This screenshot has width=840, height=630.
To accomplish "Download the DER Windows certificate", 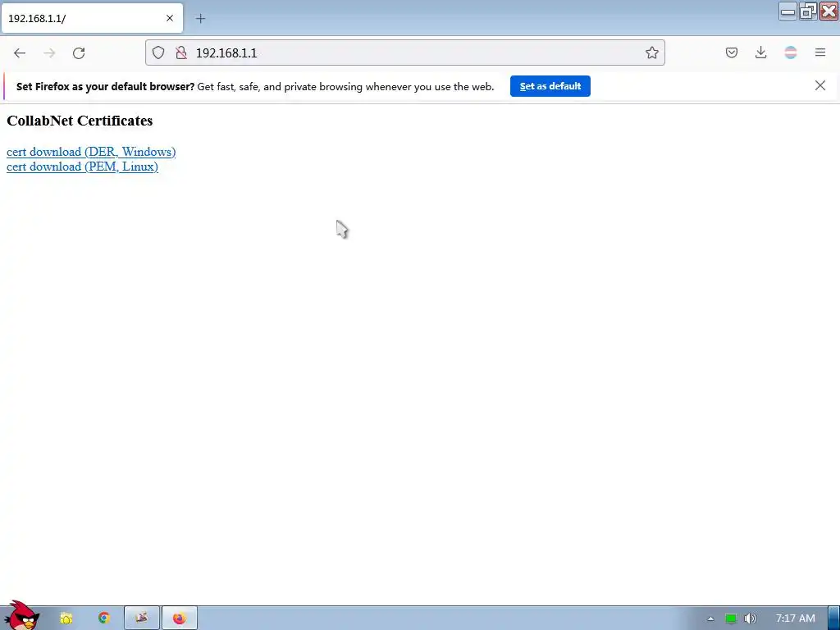I will 91,152.
